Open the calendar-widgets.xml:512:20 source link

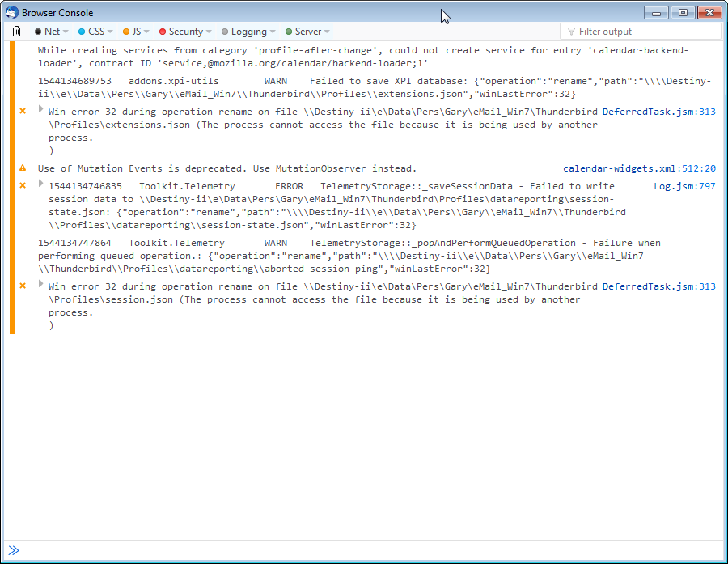(639, 168)
